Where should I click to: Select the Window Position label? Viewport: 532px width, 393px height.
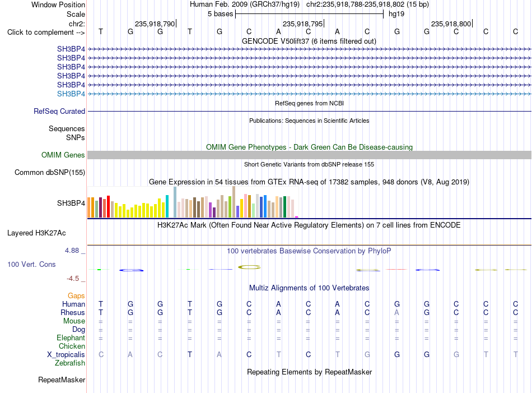(58, 4)
